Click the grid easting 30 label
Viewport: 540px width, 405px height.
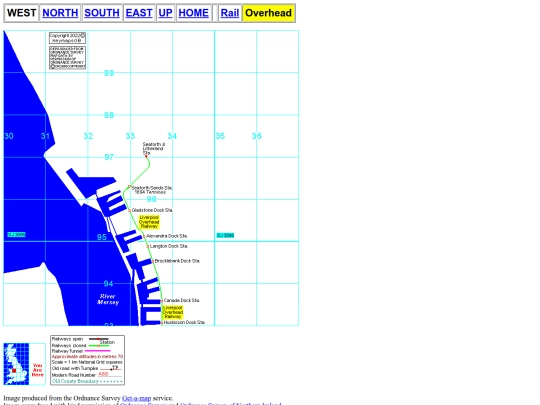(x=9, y=136)
